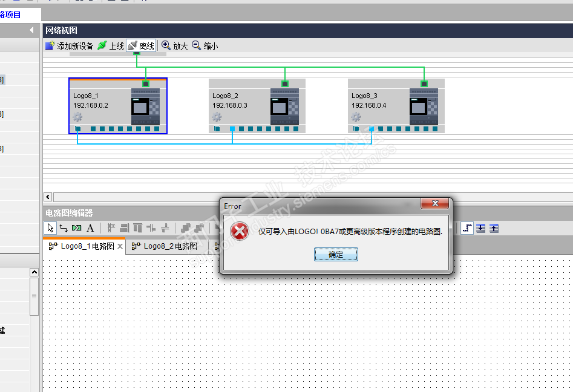Select the Logo8_3 device image

click(x=424, y=106)
